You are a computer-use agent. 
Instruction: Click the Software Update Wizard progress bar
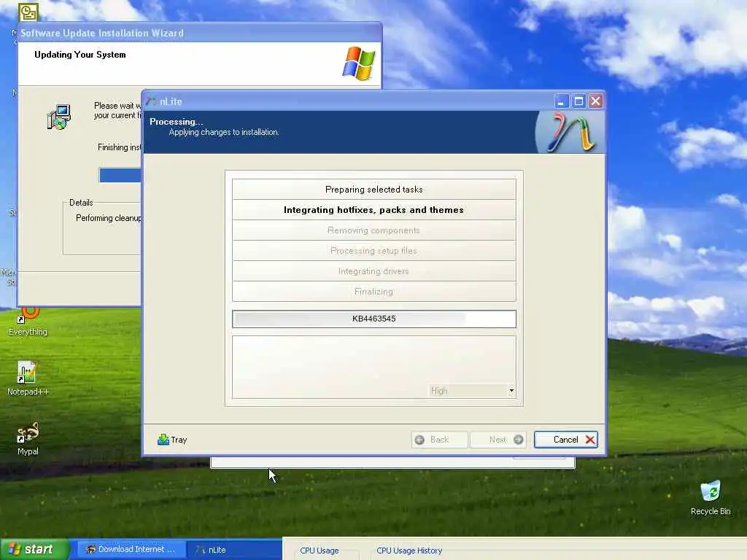[120, 175]
